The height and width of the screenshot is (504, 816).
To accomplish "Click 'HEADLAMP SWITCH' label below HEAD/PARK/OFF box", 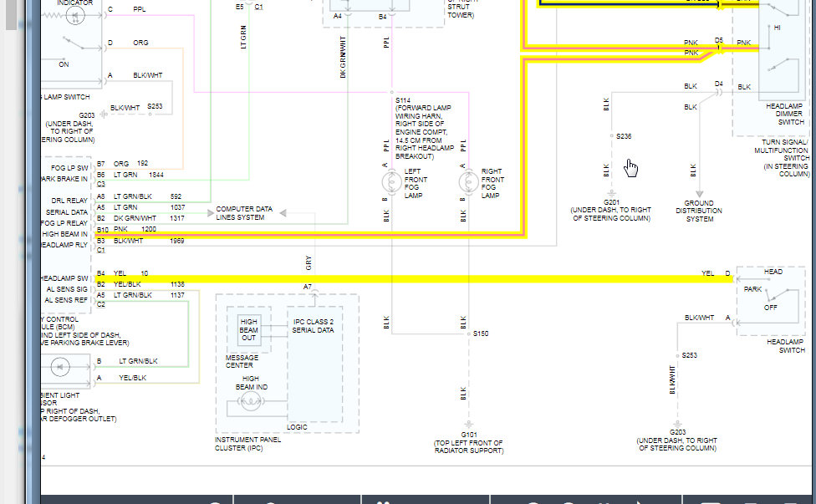I will [x=786, y=346].
